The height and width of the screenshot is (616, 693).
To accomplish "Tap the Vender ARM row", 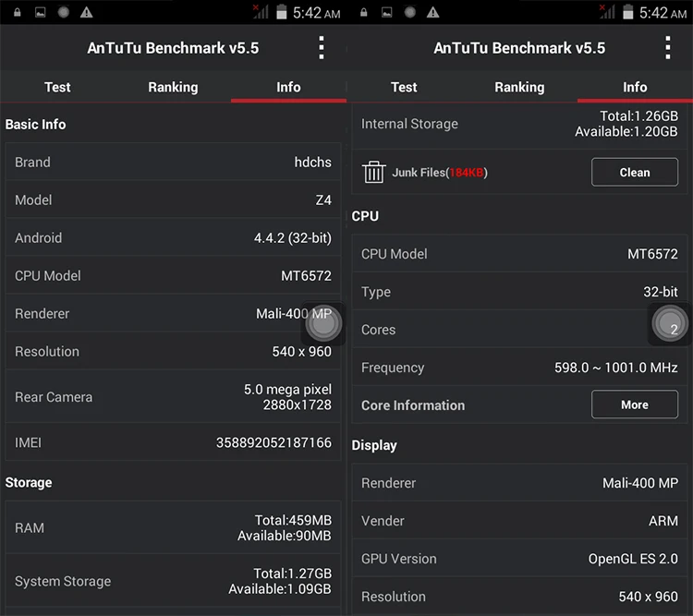I will (x=519, y=521).
